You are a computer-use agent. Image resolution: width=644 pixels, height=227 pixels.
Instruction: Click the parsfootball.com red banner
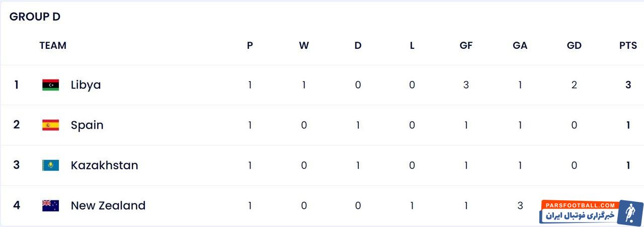coord(581,205)
